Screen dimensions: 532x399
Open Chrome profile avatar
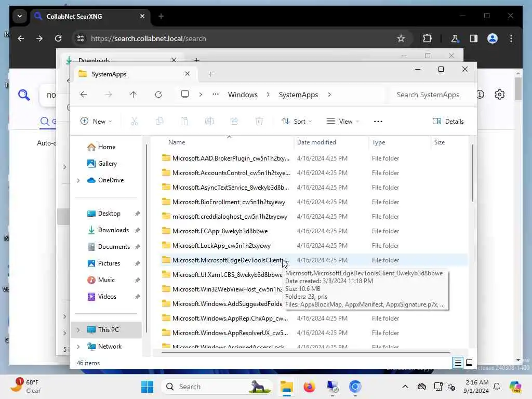(493, 38)
